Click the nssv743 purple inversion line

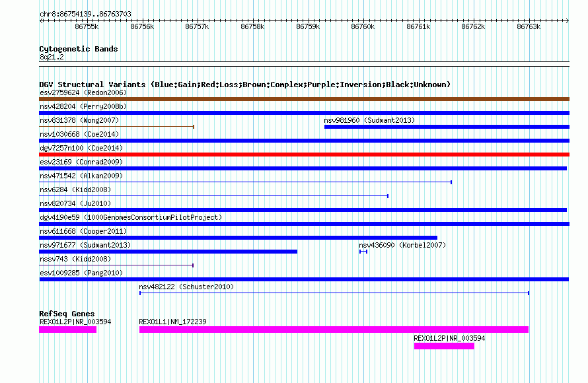(116, 265)
